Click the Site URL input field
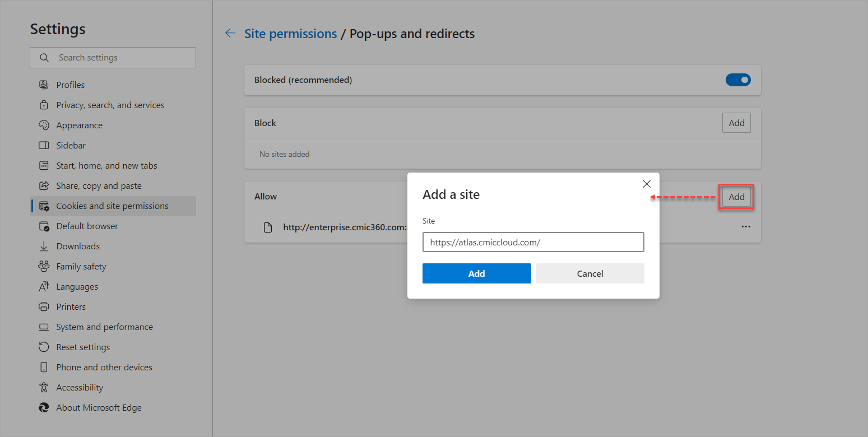Image resolution: width=868 pixels, height=437 pixels. [533, 242]
